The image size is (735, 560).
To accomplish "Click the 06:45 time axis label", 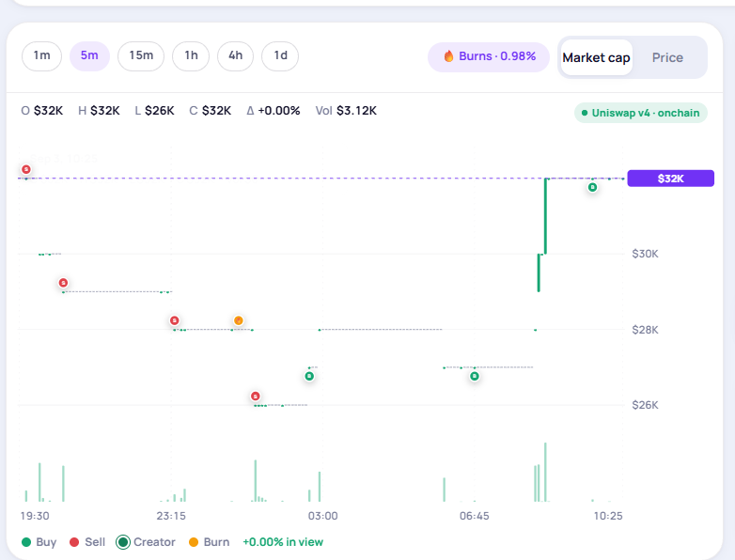I will [x=475, y=516].
